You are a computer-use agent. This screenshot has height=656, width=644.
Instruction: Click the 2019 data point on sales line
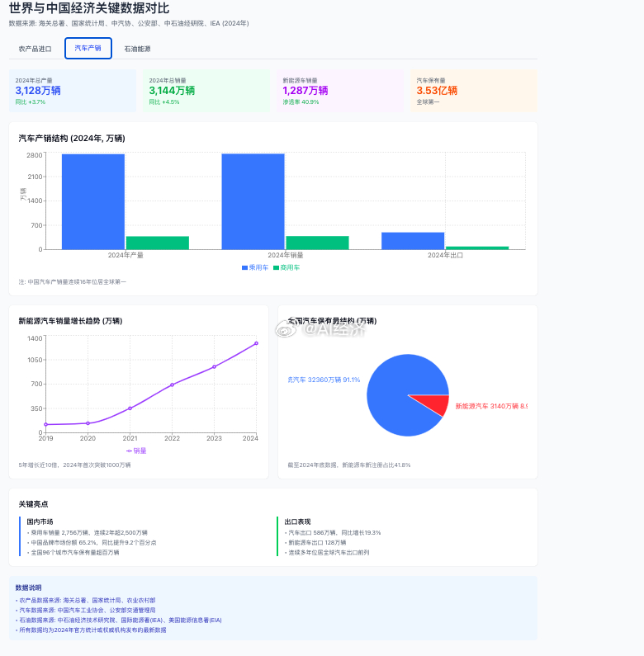[x=46, y=425]
